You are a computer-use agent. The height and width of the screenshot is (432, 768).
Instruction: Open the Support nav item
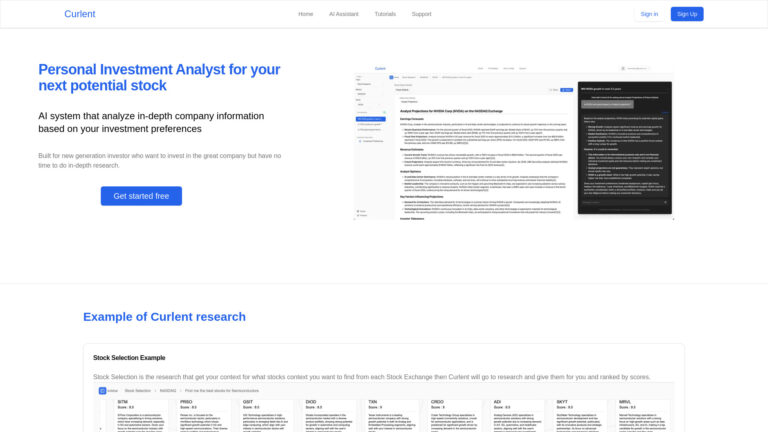421,14
